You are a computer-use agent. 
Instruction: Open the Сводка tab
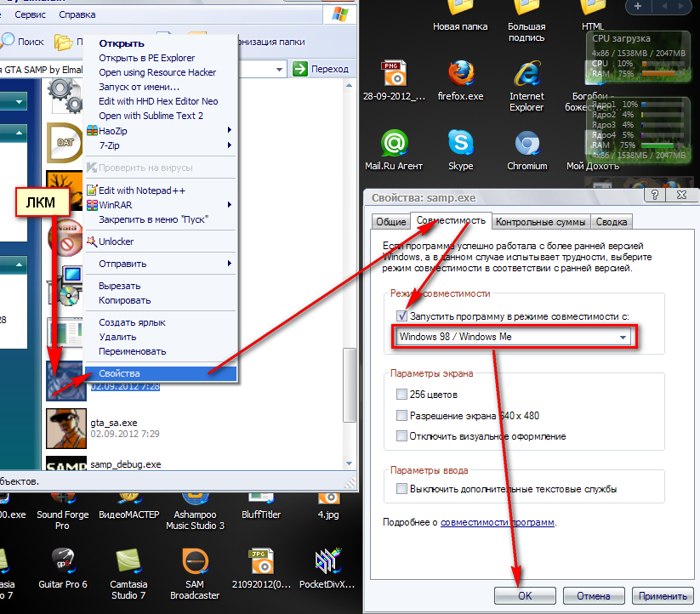[x=612, y=222]
